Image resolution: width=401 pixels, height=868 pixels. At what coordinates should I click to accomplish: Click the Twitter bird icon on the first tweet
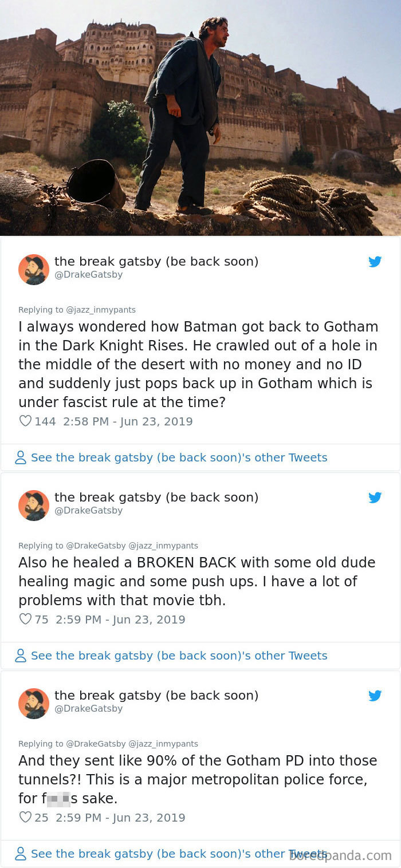pos(375,262)
